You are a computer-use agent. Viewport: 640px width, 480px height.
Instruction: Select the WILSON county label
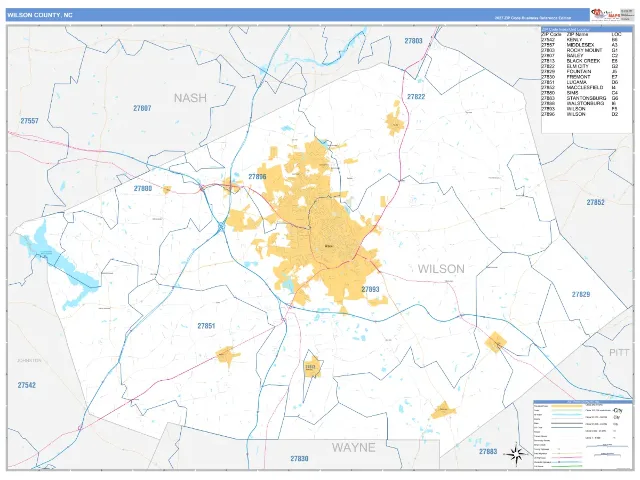(x=441, y=269)
